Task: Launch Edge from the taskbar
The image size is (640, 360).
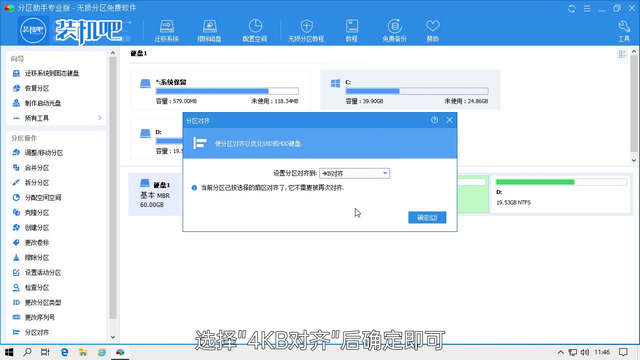Action: tap(64, 352)
